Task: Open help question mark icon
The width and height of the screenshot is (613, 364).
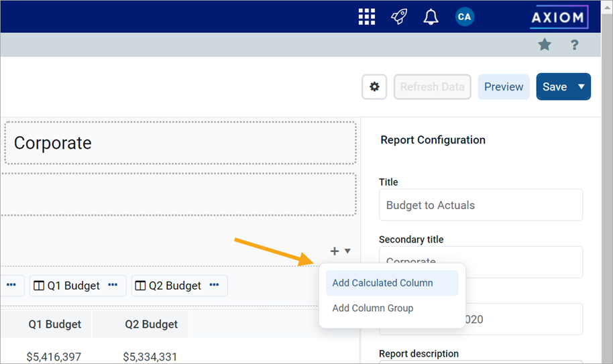Action: (574, 45)
